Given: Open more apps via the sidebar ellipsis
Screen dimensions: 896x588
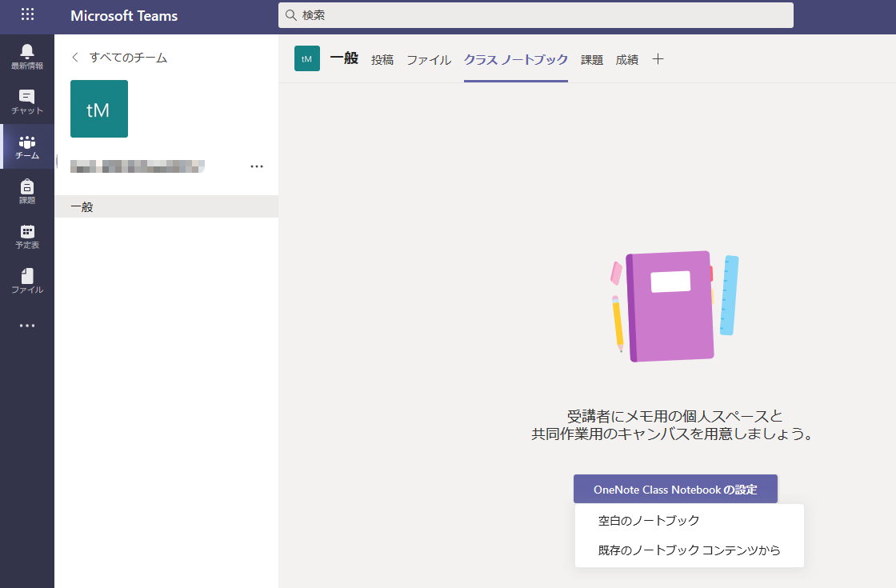Looking at the screenshot, I should 27,325.
